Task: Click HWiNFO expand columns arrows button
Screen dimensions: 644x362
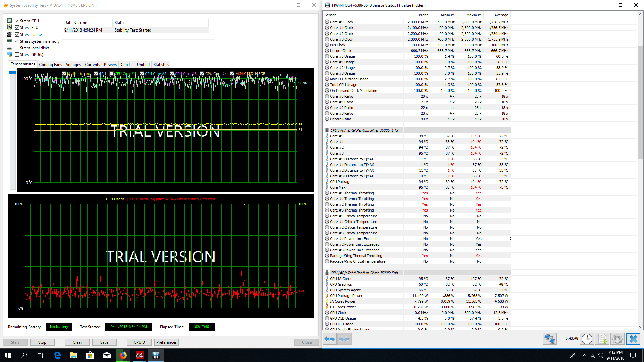Action: [x=330, y=339]
